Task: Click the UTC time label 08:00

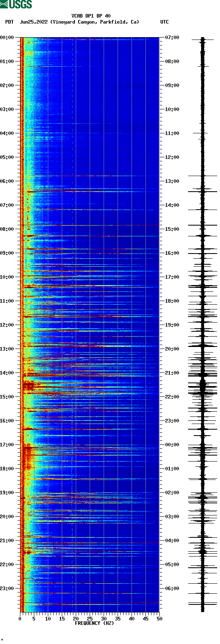Action: pyautogui.click(x=172, y=61)
